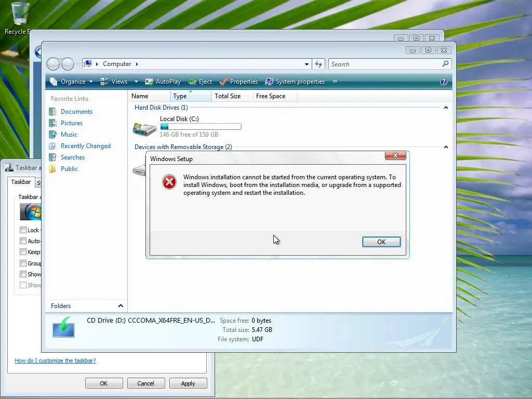Expand the arrow after Computer in breadcrumb
Viewport: 532px width, 399px height.
[137, 64]
